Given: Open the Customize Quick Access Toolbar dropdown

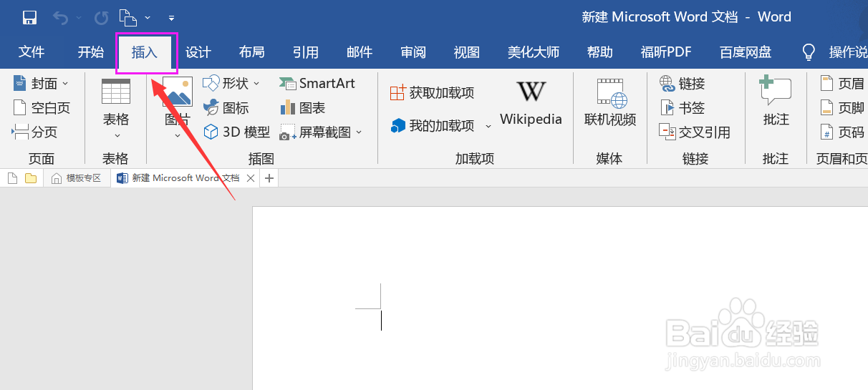Looking at the screenshot, I should pyautogui.click(x=171, y=17).
